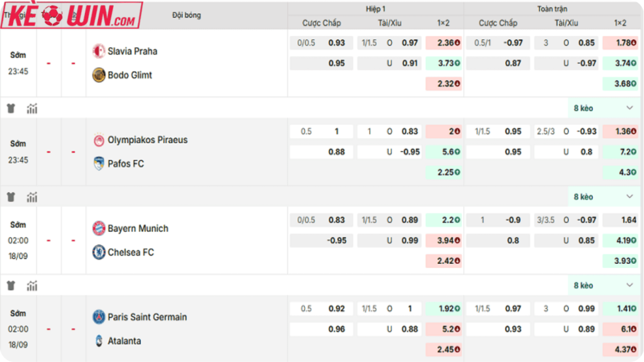Pick the 7.2 full-match odds for Pafos FC
This screenshot has height=362, width=644.
coord(620,152)
